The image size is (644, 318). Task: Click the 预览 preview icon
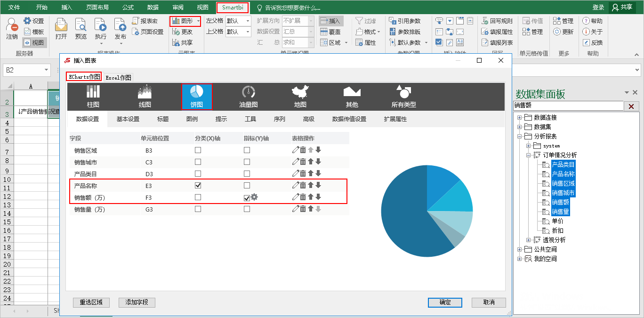81,29
